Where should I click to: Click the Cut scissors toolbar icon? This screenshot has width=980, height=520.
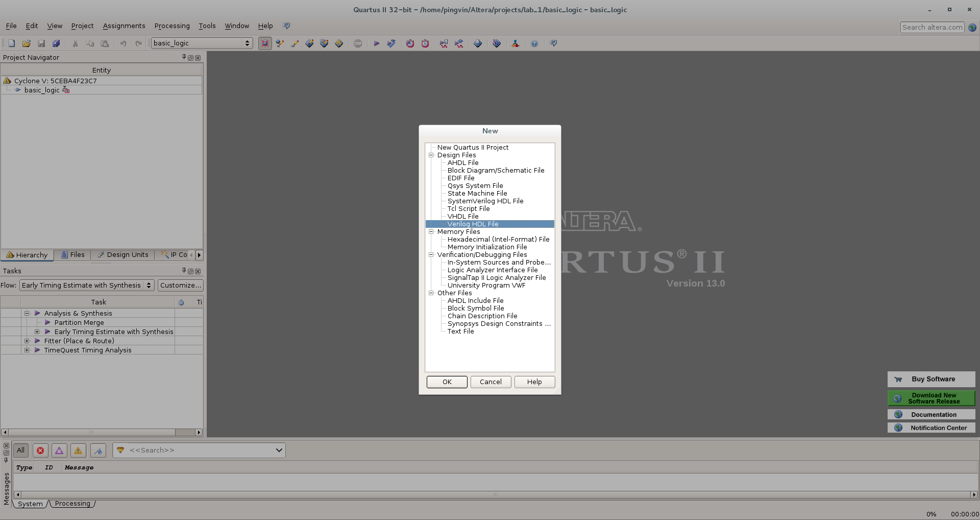(x=75, y=43)
